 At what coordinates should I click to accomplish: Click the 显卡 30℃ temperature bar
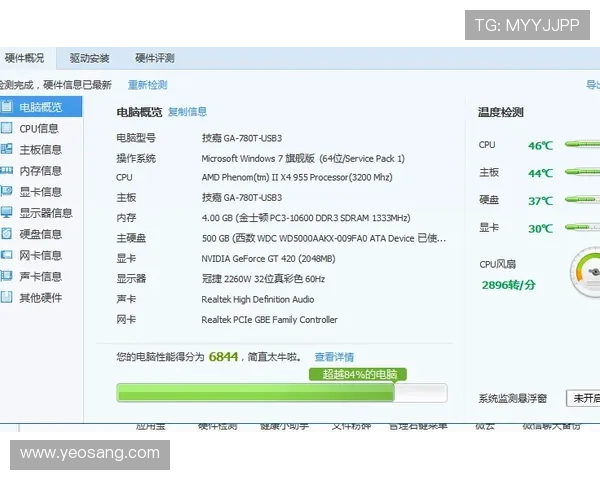[582, 227]
